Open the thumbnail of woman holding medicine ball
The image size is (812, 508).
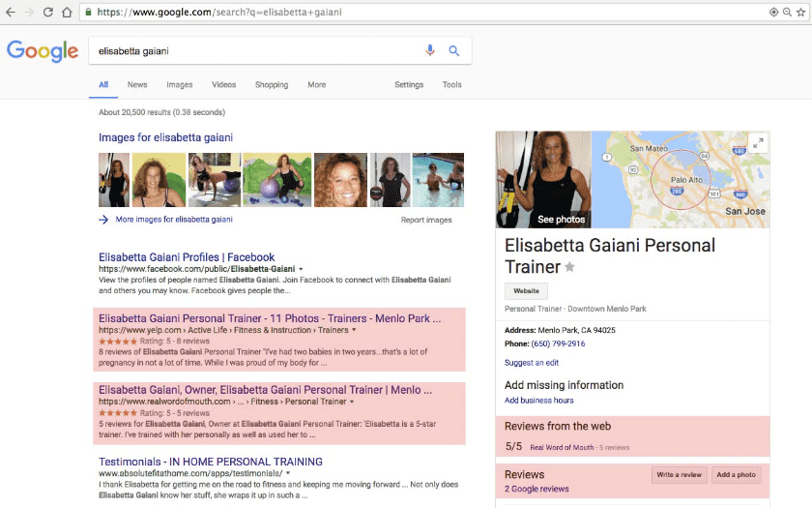pyautogui.click(x=390, y=180)
